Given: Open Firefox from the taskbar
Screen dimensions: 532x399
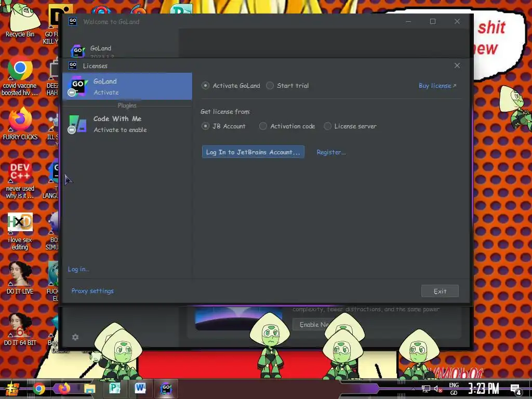Looking at the screenshot, I should 64,389.
